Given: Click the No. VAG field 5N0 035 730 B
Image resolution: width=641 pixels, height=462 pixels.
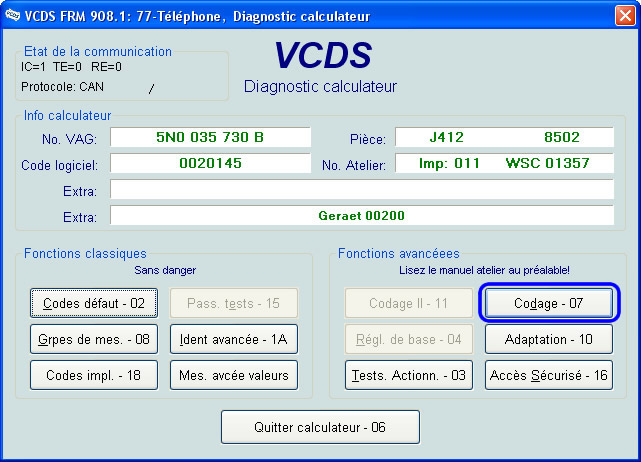Looking at the screenshot, I should click(x=210, y=137).
